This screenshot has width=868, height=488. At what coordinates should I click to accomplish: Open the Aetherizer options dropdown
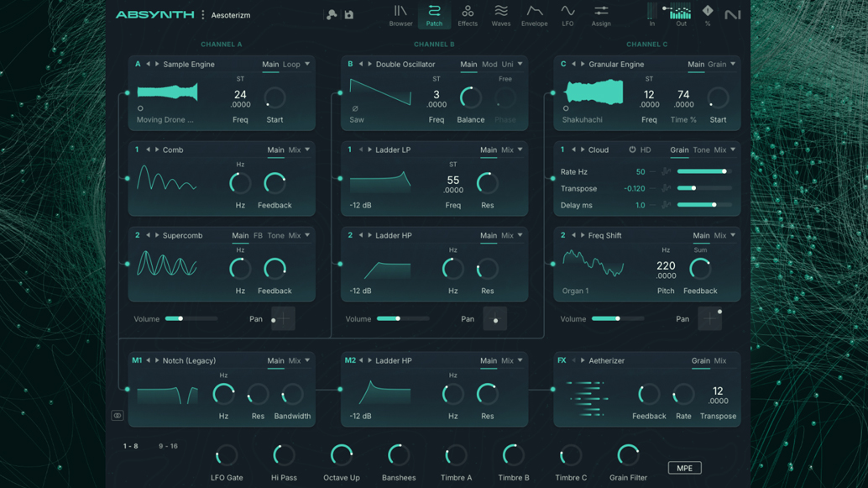click(x=734, y=360)
